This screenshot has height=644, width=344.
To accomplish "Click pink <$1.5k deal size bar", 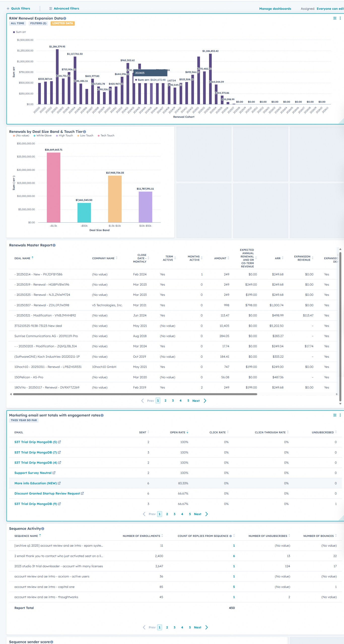I will tap(53, 187).
